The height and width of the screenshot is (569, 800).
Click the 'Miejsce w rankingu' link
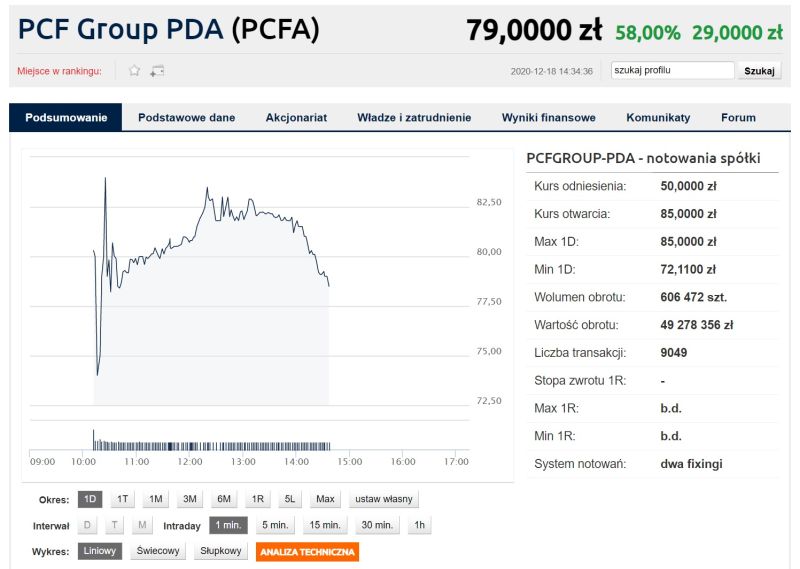[x=59, y=71]
